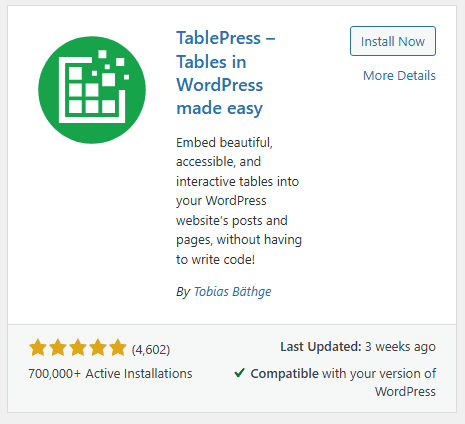The image size is (465, 424).
Task: Click the second rating star
Action: pos(58,348)
